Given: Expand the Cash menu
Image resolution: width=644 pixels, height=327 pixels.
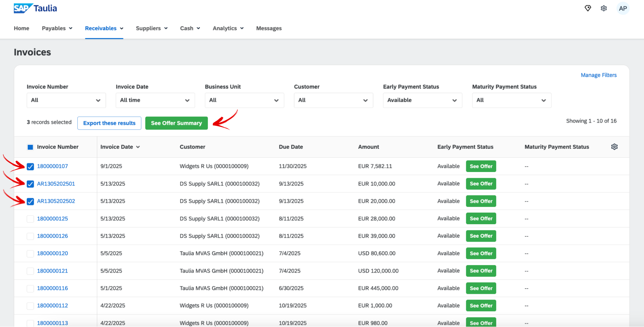Looking at the screenshot, I should [x=190, y=28].
